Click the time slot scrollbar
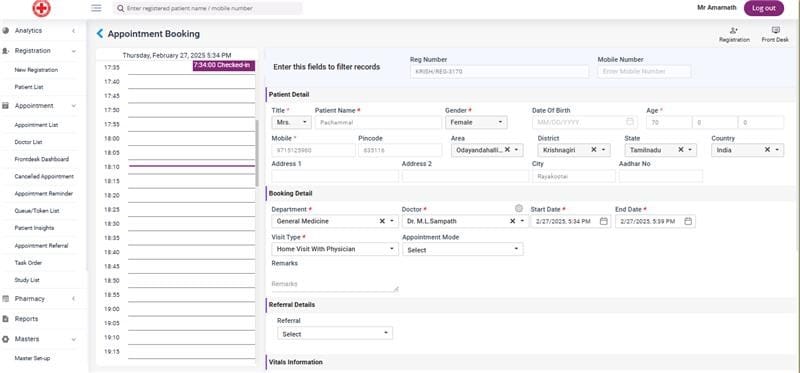This screenshot has width=800, height=373. coord(257,153)
